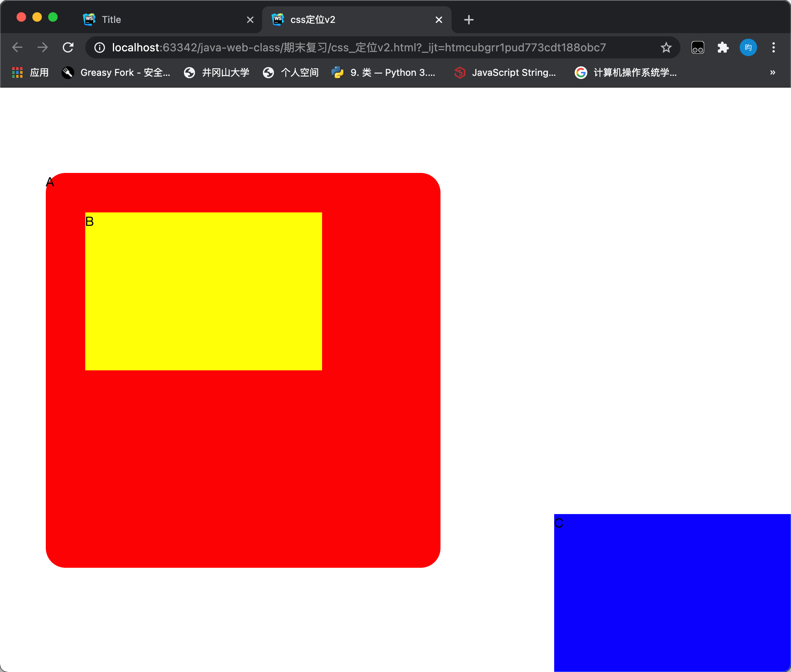Click inside the address bar

coord(355,47)
